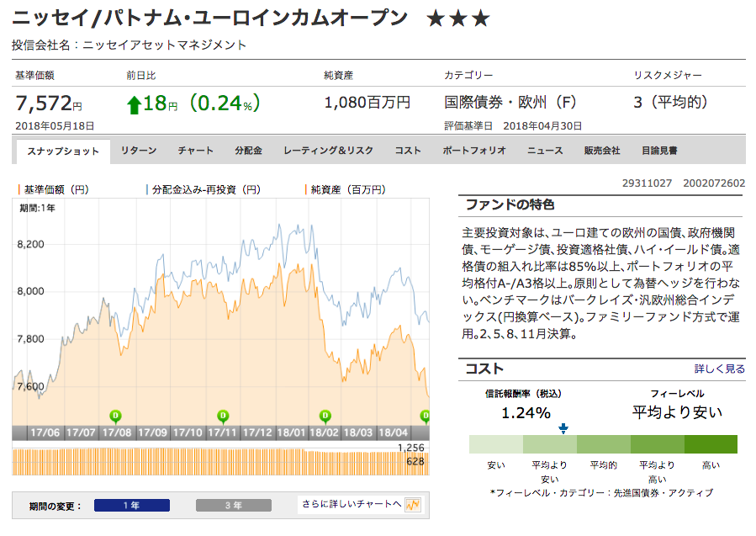Click the blue fee level pointer

563,428
